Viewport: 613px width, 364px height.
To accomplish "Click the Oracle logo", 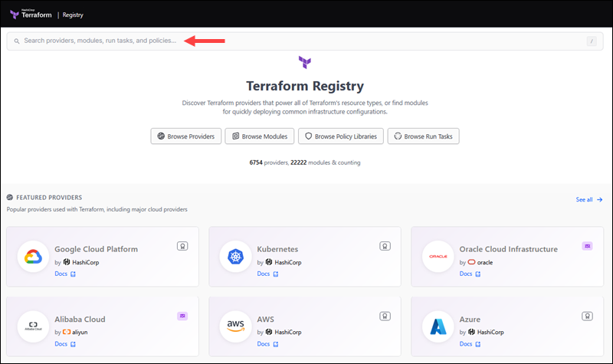I will click(x=438, y=257).
